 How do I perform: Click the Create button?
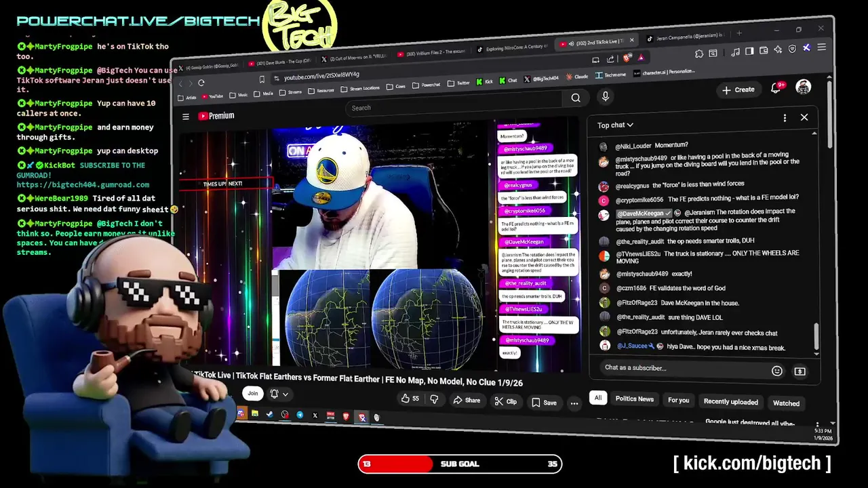pos(738,89)
